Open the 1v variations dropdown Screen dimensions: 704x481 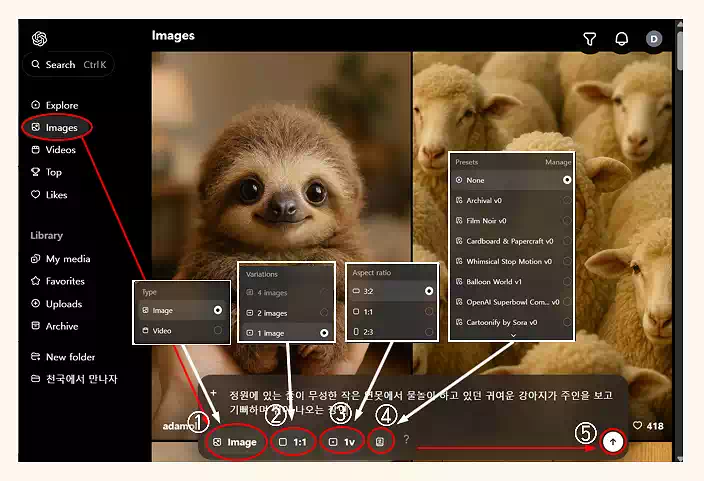click(343, 441)
